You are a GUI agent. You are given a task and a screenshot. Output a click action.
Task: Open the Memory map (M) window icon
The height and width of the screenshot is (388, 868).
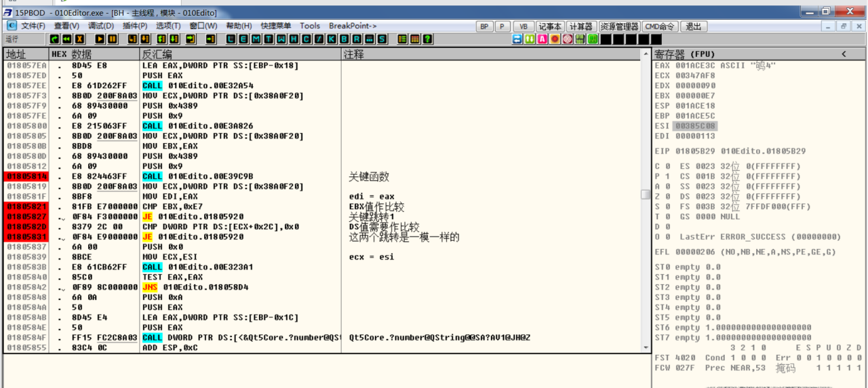256,39
